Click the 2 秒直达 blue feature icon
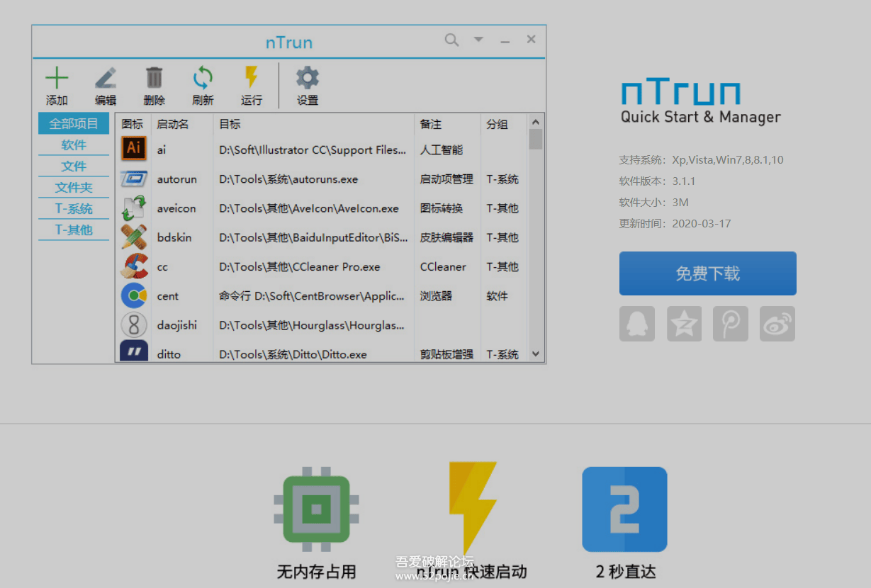 coord(624,509)
